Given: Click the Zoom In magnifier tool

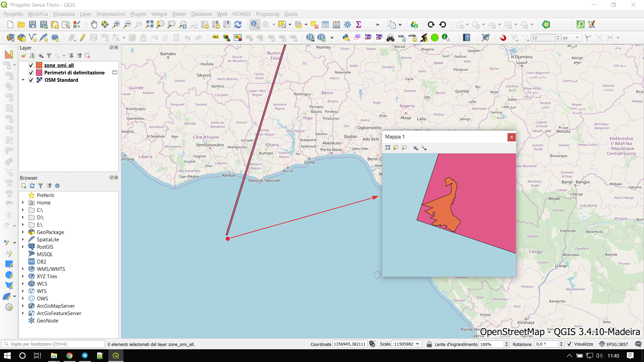Looking at the screenshot, I should [x=116, y=24].
